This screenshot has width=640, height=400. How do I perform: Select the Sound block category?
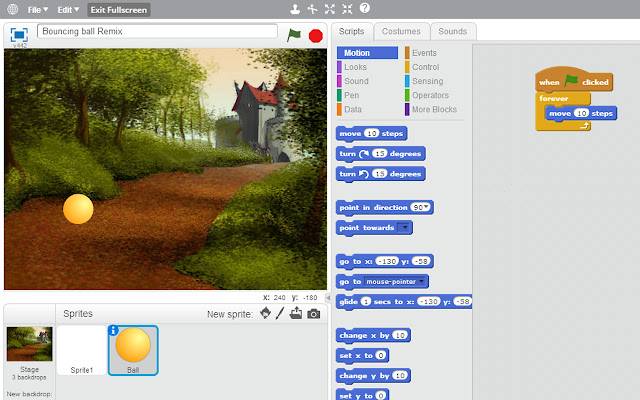pyautogui.click(x=356, y=81)
